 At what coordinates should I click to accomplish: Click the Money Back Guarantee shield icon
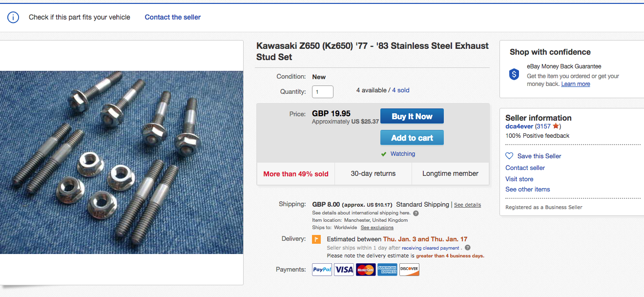pos(514,74)
